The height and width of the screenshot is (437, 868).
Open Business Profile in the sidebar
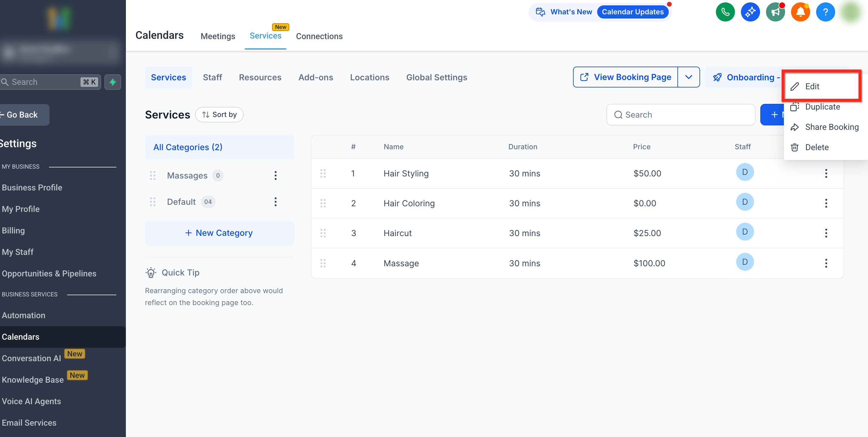32,187
